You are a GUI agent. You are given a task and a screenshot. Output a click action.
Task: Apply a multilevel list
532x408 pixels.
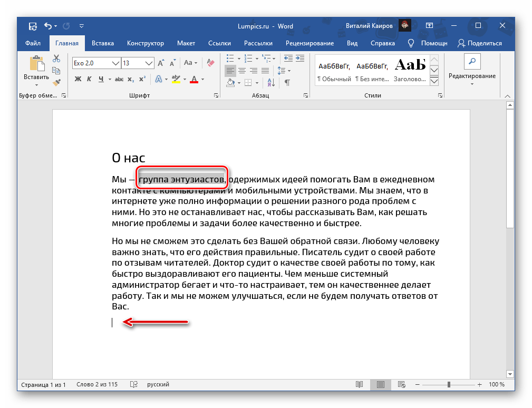pos(266,59)
